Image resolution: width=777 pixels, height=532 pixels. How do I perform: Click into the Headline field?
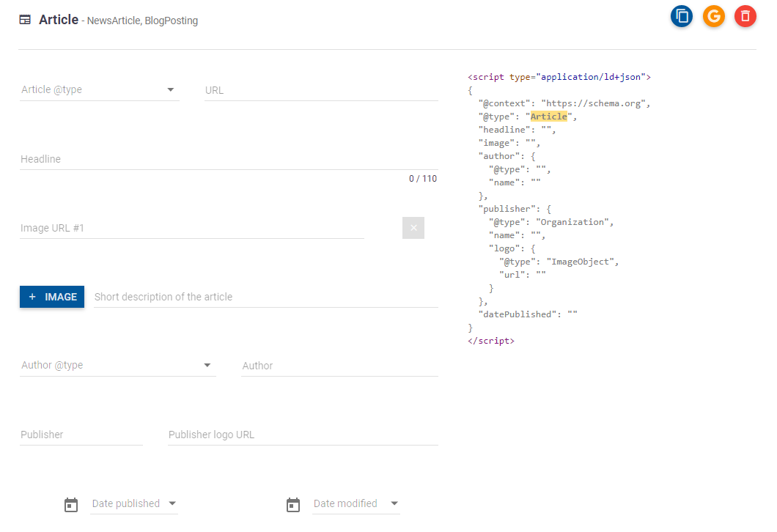pos(229,159)
